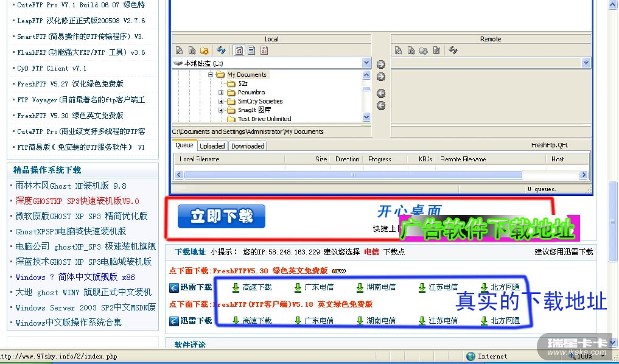Open link Windows 7 简体中文旗舰版 x86

75,277
